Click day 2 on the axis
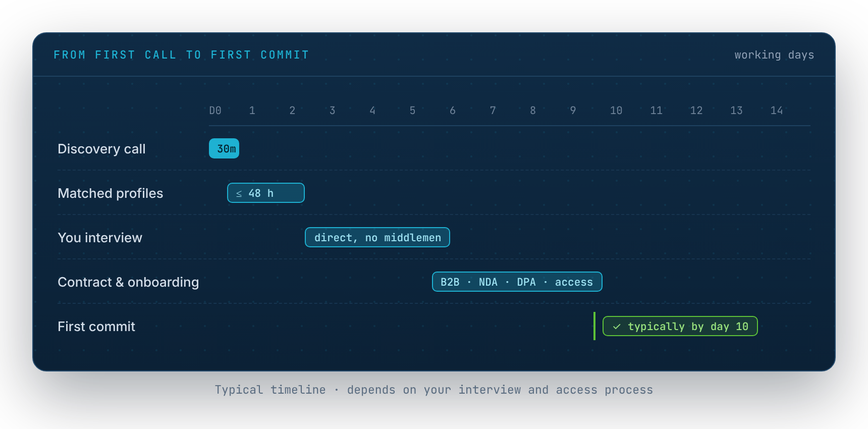 pos(292,111)
